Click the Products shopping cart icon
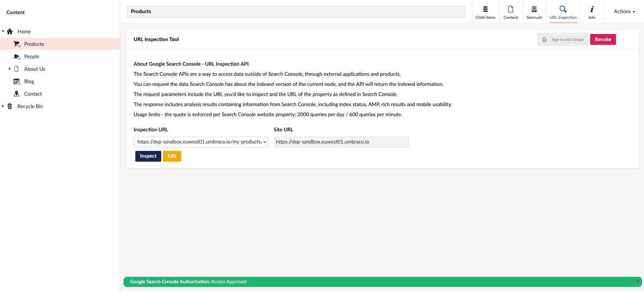644x293 pixels. coord(16,44)
